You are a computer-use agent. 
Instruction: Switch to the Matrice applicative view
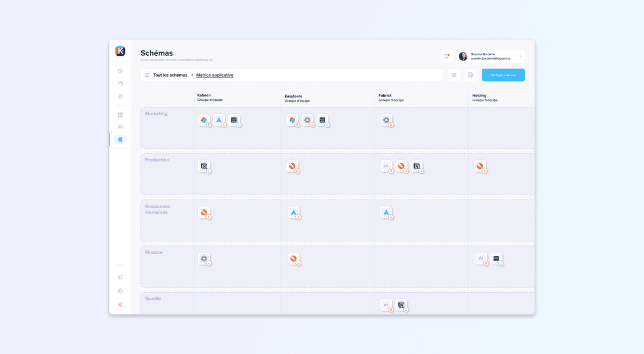click(214, 75)
